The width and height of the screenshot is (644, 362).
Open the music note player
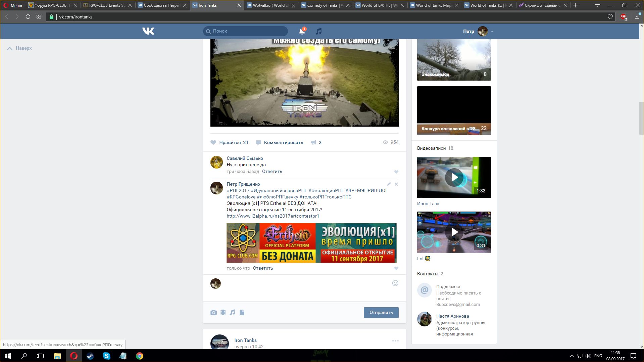(318, 31)
